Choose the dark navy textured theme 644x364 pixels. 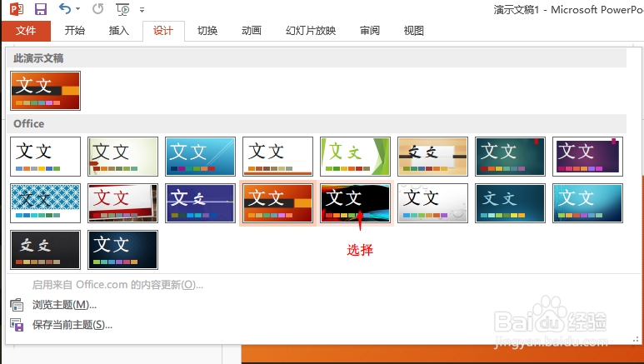click(x=122, y=250)
